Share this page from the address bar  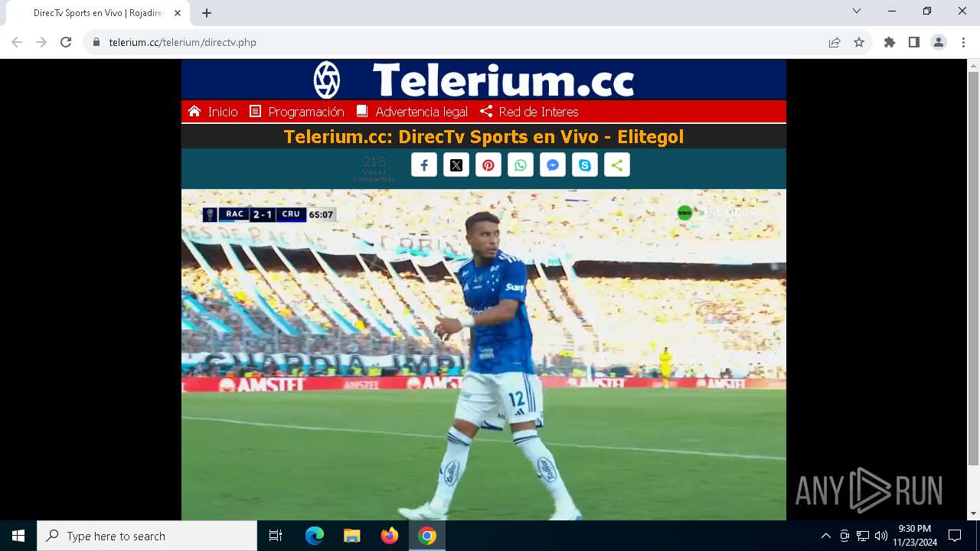click(x=835, y=42)
